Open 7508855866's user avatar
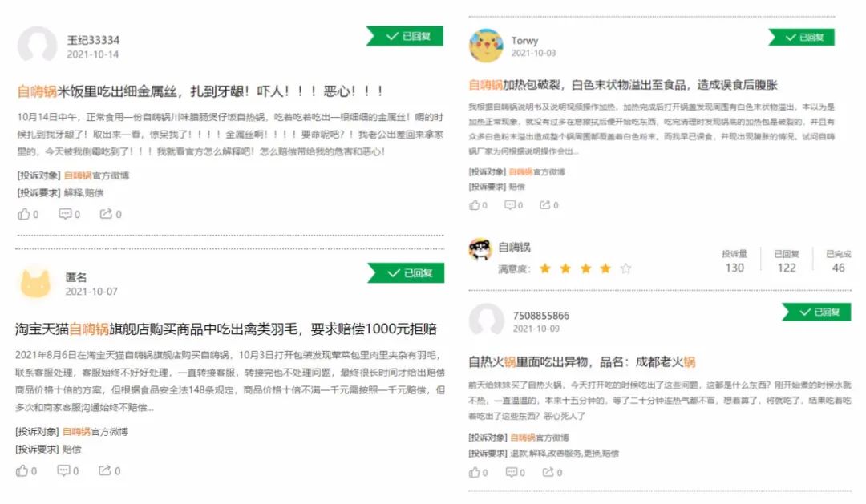The image size is (866, 504). [487, 321]
